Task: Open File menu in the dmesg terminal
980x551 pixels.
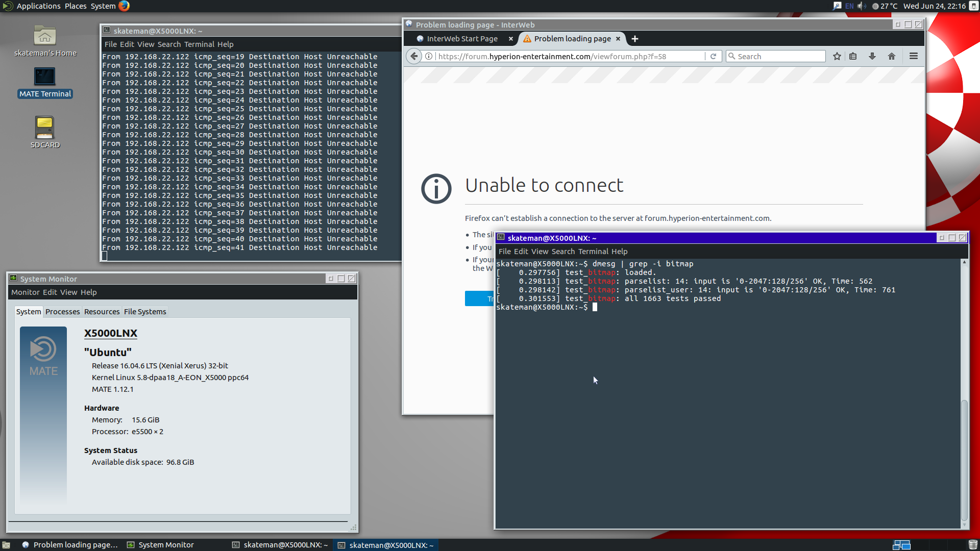Action: click(x=505, y=252)
